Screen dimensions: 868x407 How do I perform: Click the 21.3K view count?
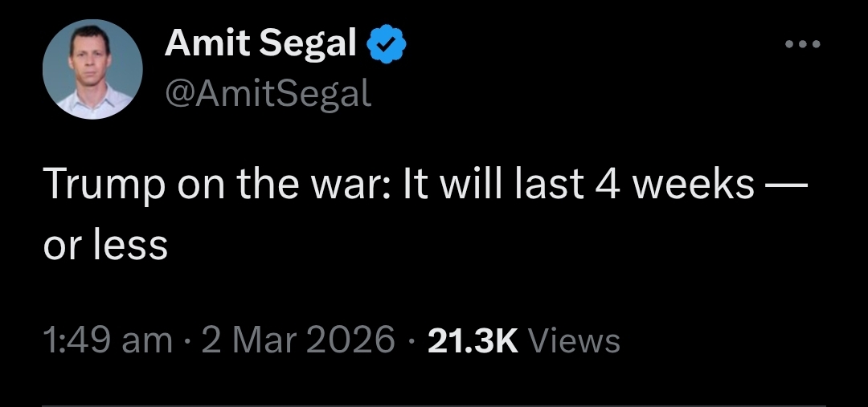click(472, 340)
